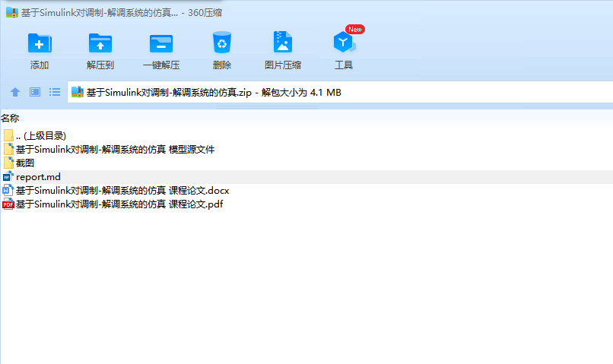Viewport: 613px width, 364px height.
Task: Click the 一键解压 one-click extract icon
Action: click(161, 43)
